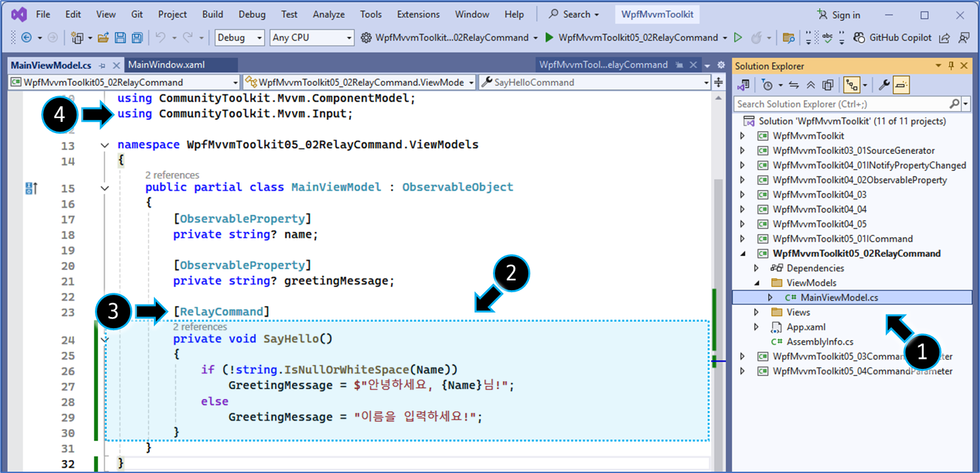Image resolution: width=980 pixels, height=473 pixels.
Task: Select the WpfMvvmToolkit05_01ICommand project
Action: tap(843, 238)
